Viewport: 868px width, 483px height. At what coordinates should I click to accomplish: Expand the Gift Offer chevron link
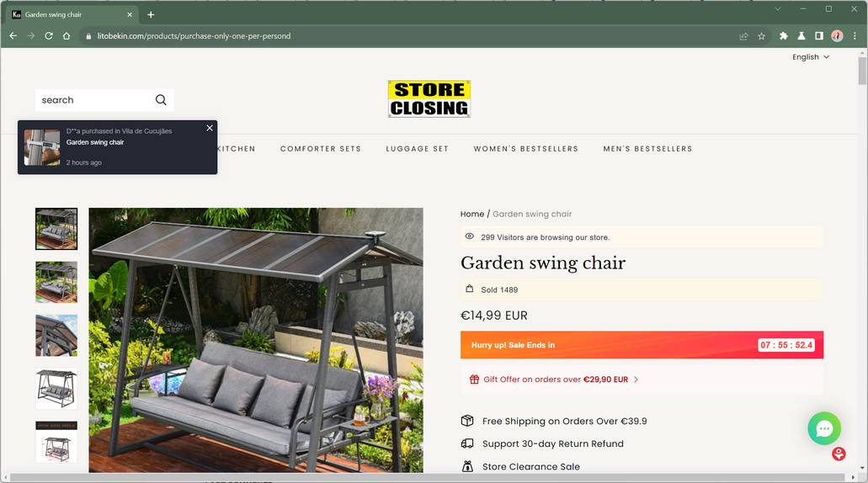click(x=636, y=379)
